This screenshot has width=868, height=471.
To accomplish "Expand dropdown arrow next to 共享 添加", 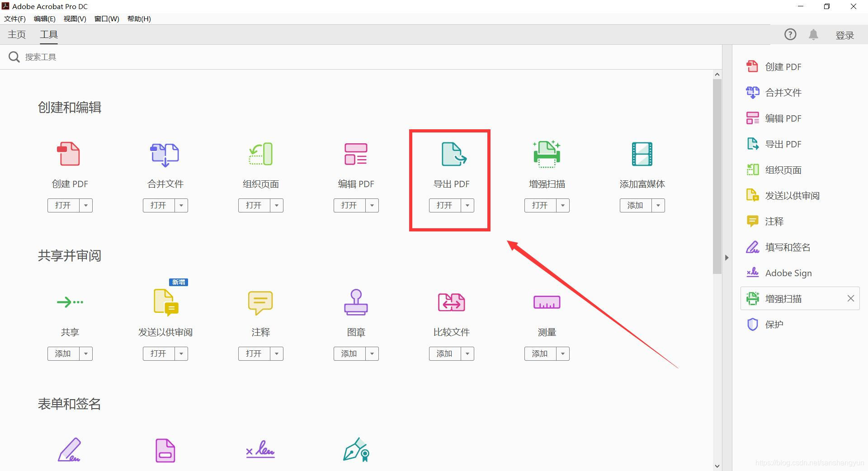I will point(86,353).
